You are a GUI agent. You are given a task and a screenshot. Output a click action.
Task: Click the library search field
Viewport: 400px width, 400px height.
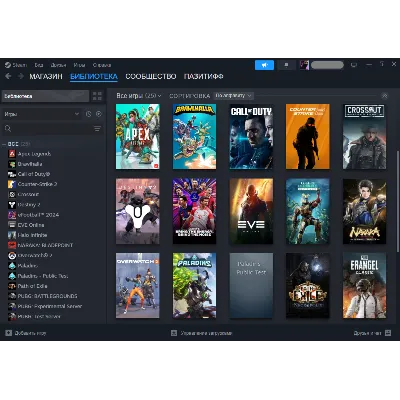pyautogui.click(x=47, y=129)
